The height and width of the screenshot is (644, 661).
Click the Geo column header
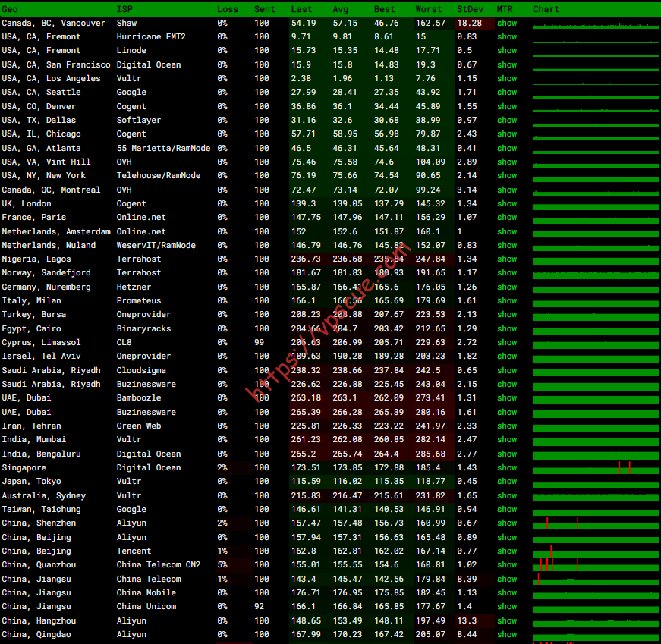[10, 9]
